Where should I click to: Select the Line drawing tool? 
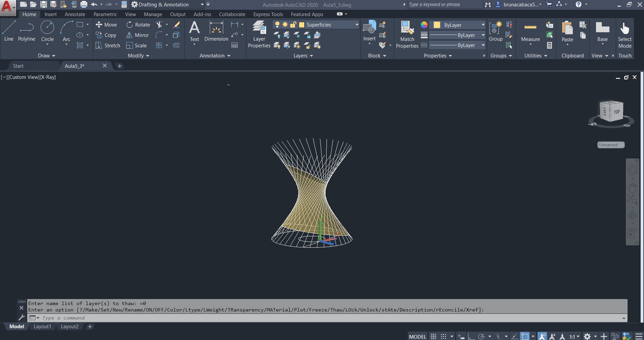pos(9,31)
